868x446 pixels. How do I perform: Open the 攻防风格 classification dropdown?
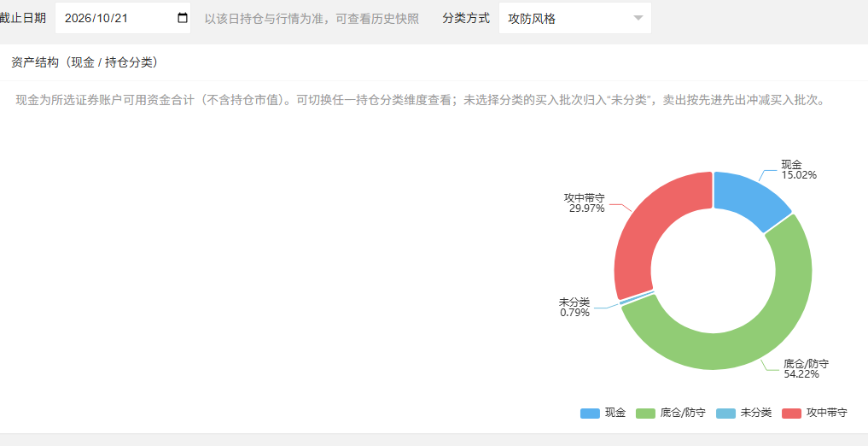pyautogui.click(x=575, y=18)
